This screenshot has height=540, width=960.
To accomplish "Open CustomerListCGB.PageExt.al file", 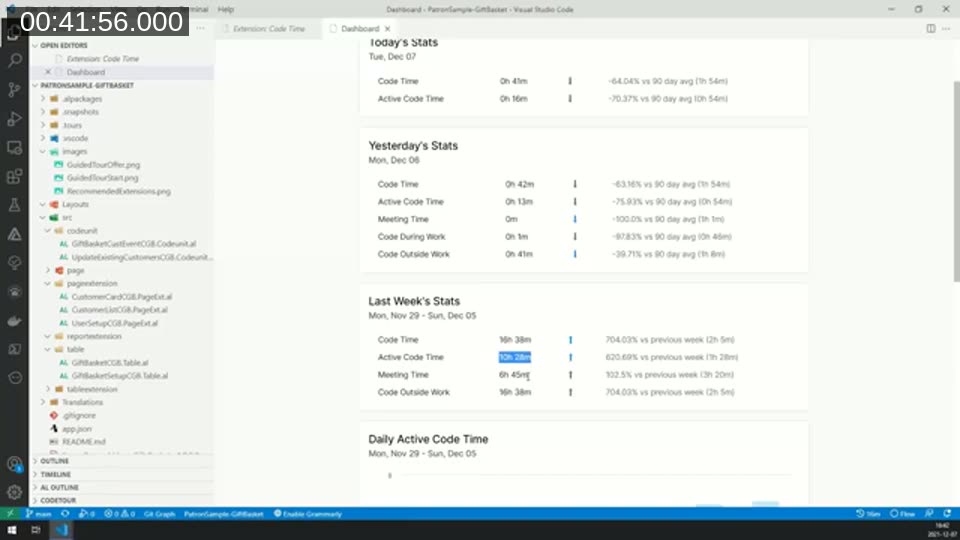I will click(119, 310).
